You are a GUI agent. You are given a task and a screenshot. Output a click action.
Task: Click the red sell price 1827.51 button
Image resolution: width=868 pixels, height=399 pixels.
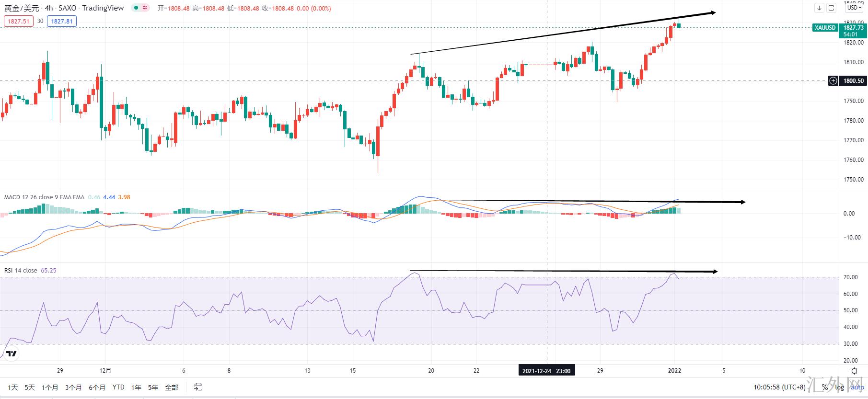click(19, 21)
